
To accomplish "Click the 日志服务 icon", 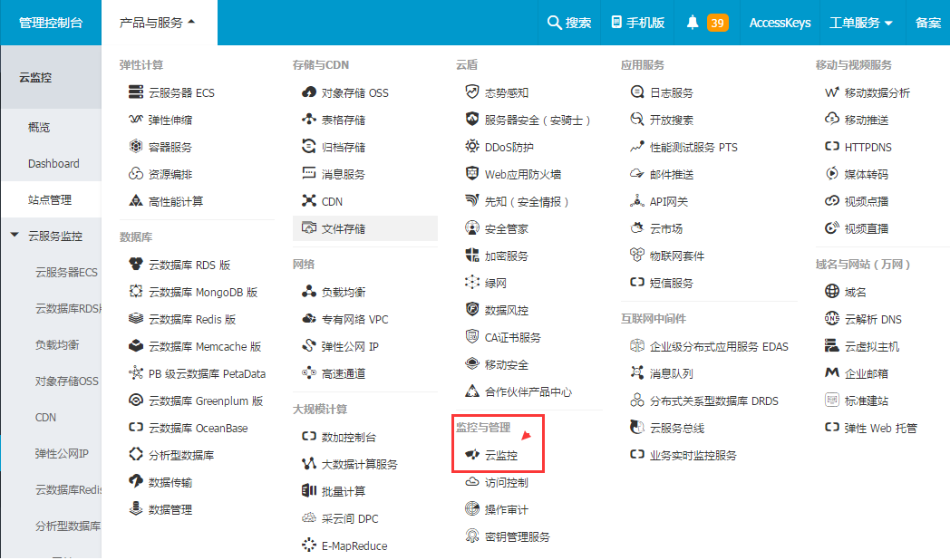I will click(x=636, y=92).
